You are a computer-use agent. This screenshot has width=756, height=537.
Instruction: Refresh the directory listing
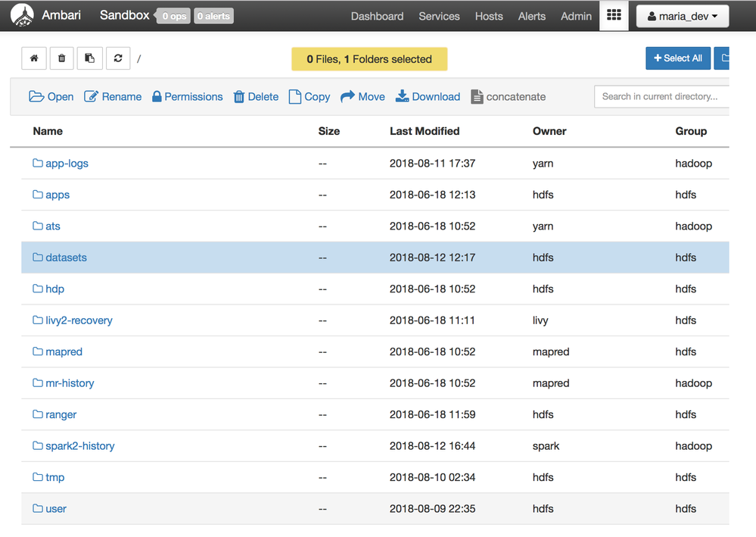point(118,58)
